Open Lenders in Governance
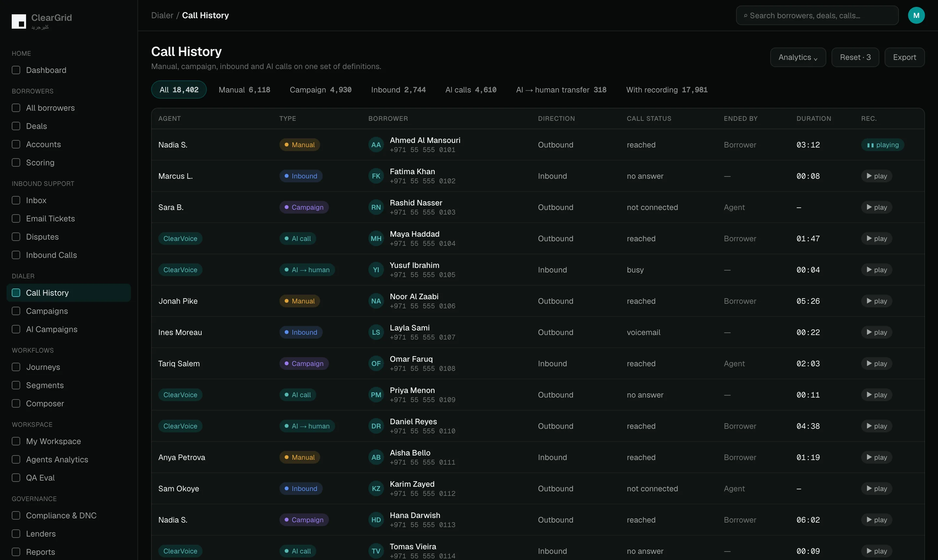The image size is (938, 560). [69, 534]
